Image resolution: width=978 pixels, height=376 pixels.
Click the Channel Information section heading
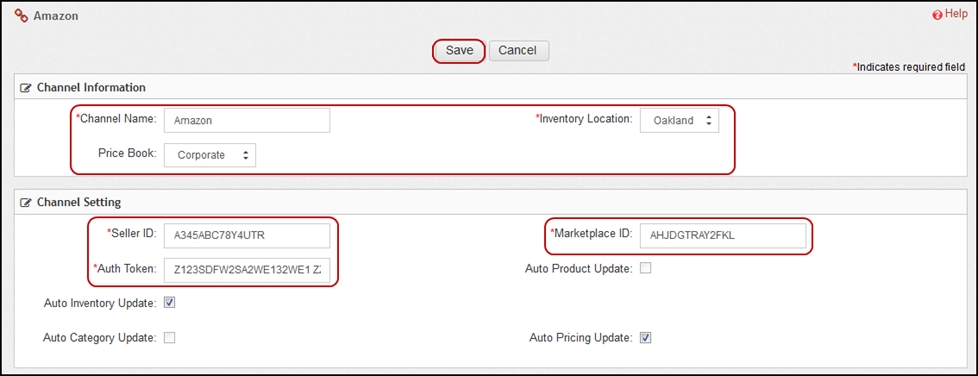point(91,88)
